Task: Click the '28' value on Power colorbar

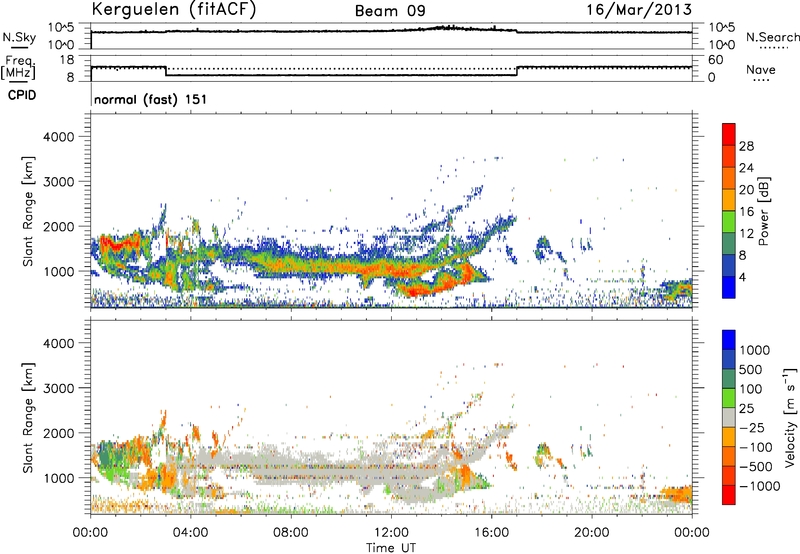Action: click(x=746, y=146)
